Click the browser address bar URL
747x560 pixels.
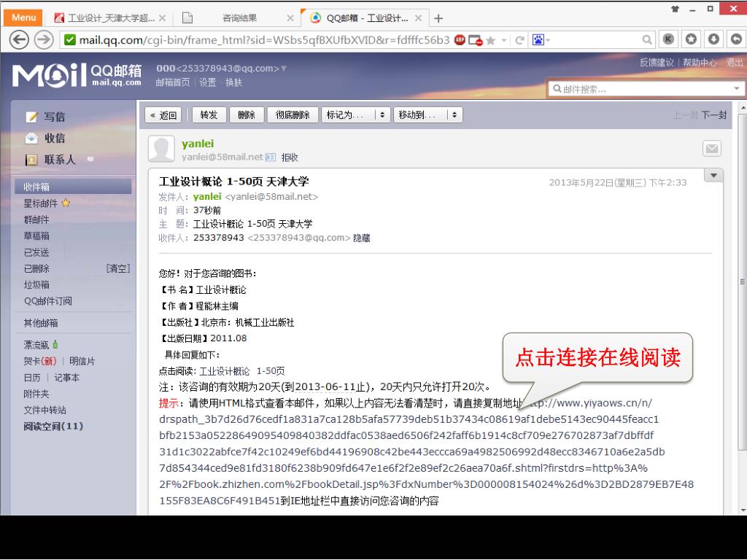coord(264,40)
